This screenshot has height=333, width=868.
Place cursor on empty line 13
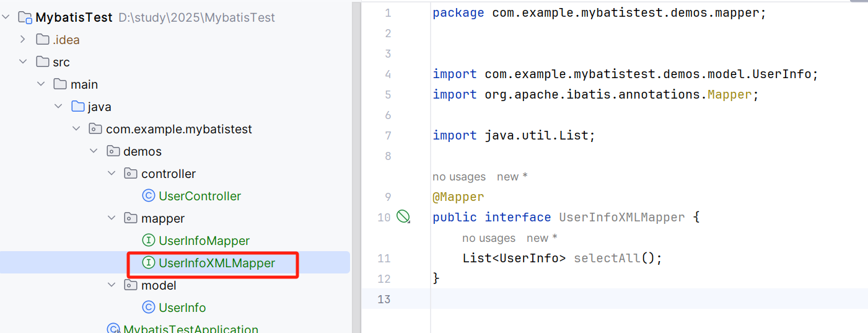click(649, 299)
